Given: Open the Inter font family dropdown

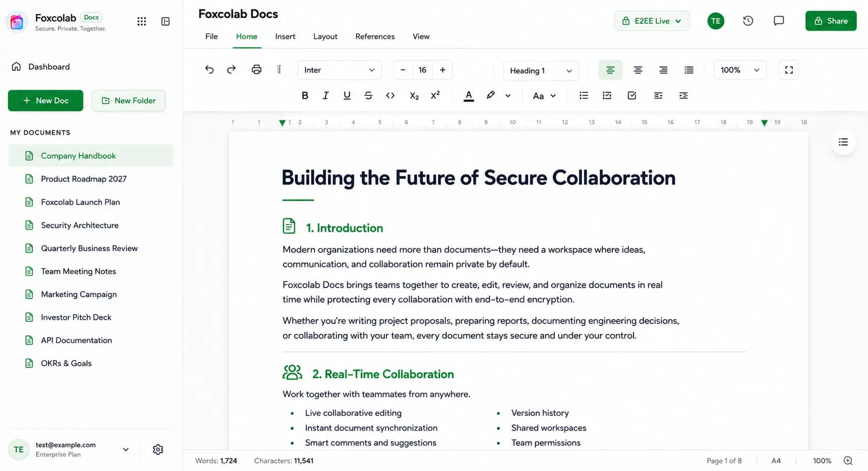Looking at the screenshot, I should tap(340, 70).
